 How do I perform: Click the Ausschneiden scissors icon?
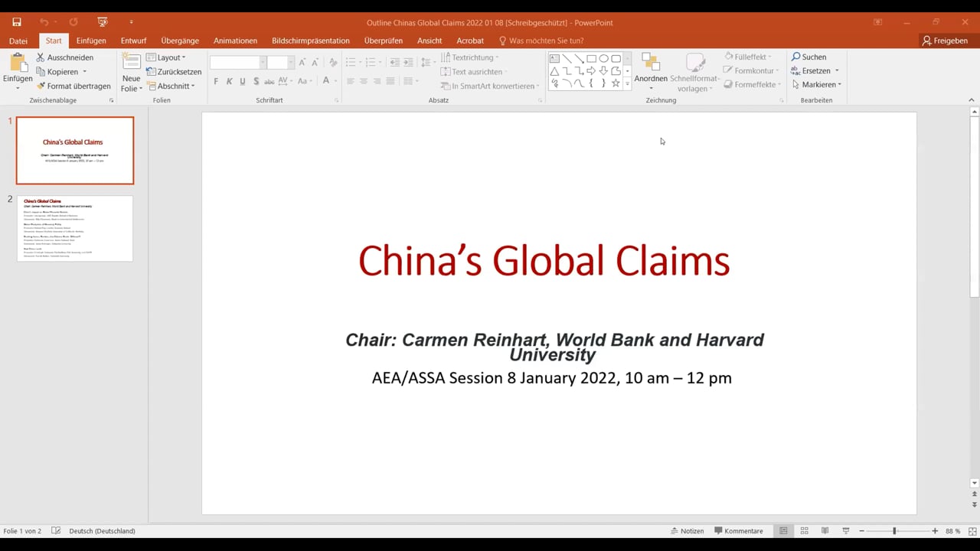[41, 57]
